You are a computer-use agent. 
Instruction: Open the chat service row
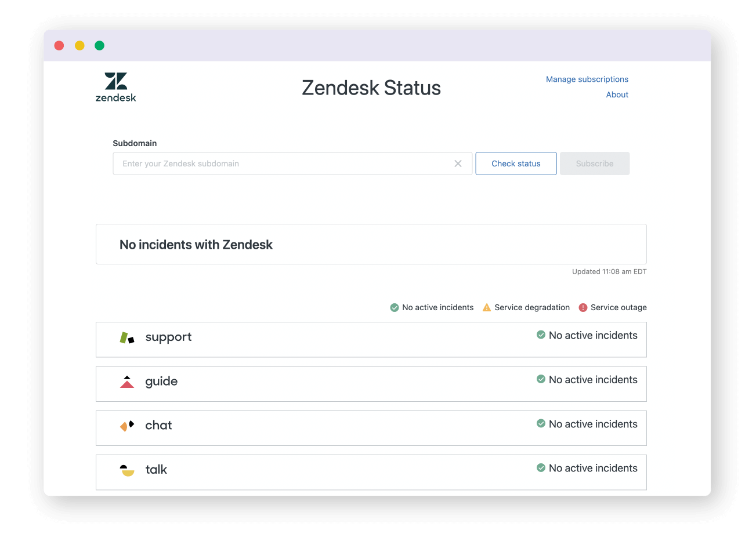[x=371, y=428]
